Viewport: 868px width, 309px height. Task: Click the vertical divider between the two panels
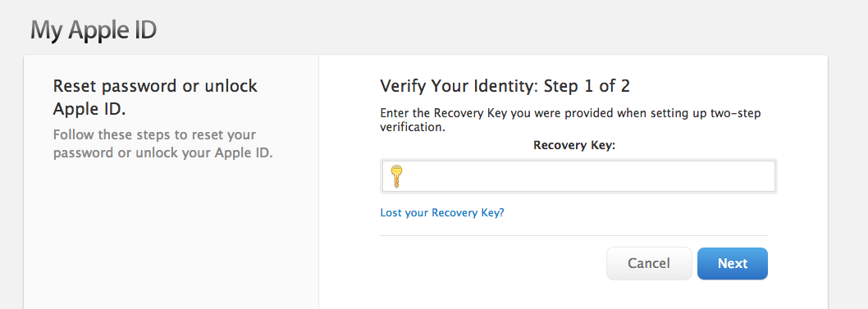pyautogui.click(x=318, y=183)
